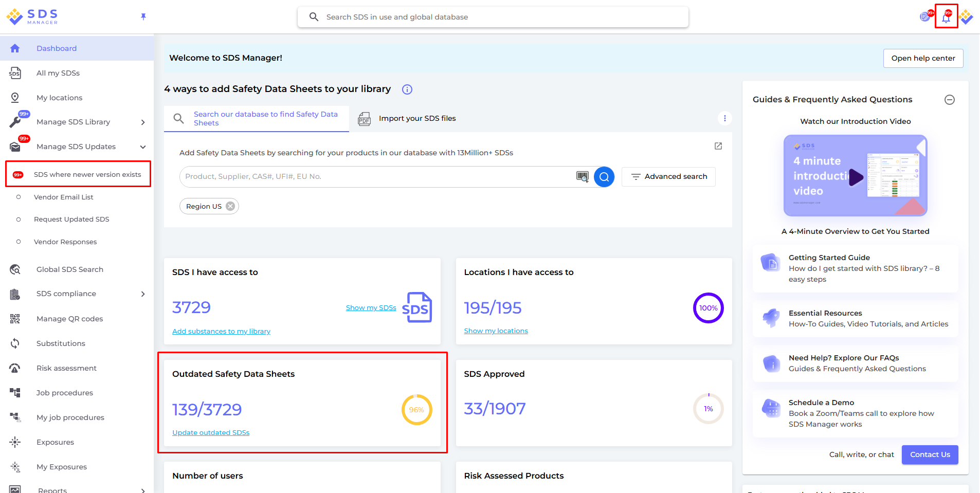Click the My job procedures icon

pyautogui.click(x=15, y=417)
